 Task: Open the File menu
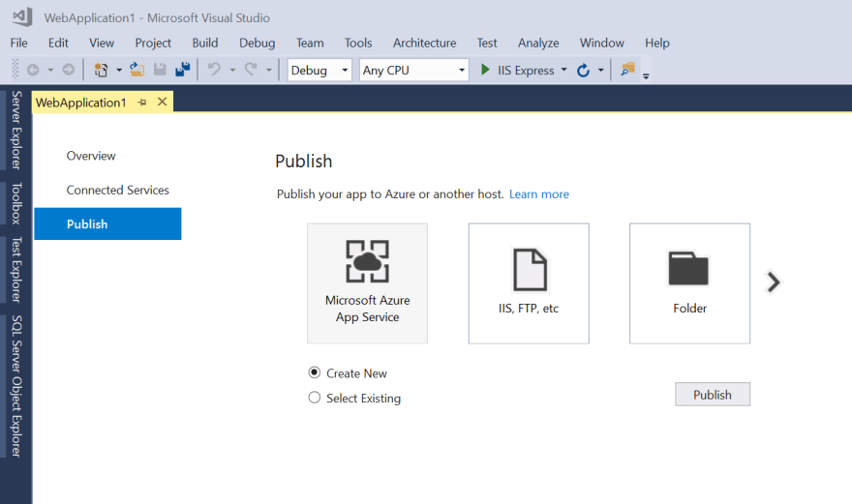(19, 43)
